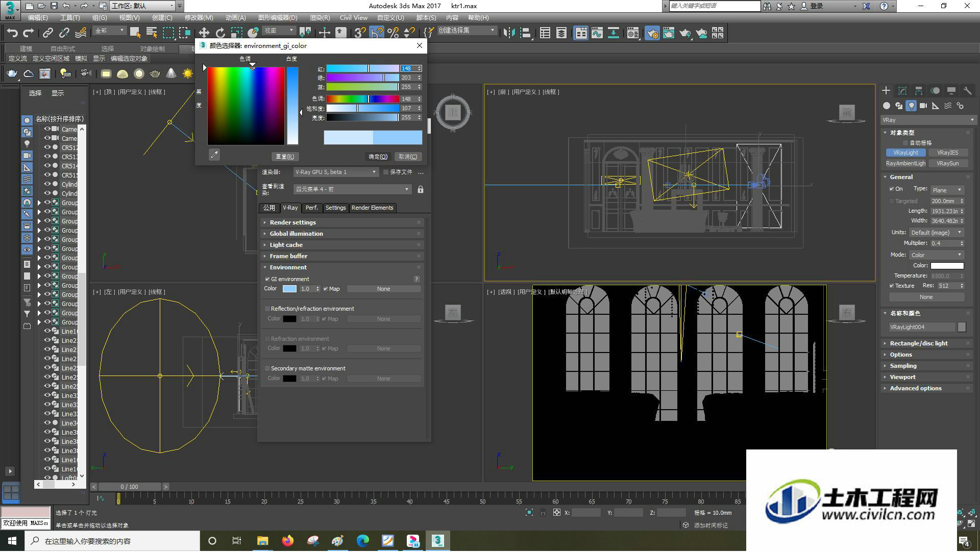The width and height of the screenshot is (980, 552).
Task: Toggle the Percent Snap icon
Action: point(393,33)
